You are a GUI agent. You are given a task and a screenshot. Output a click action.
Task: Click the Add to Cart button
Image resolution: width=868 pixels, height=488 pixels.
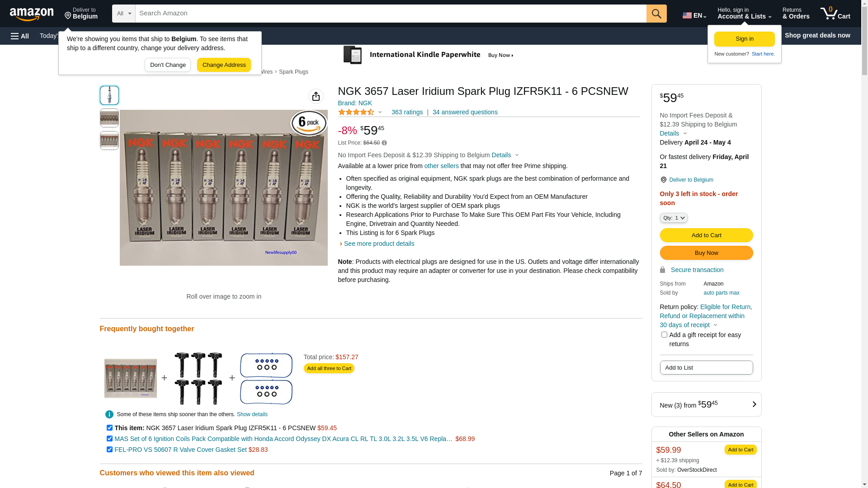click(706, 235)
